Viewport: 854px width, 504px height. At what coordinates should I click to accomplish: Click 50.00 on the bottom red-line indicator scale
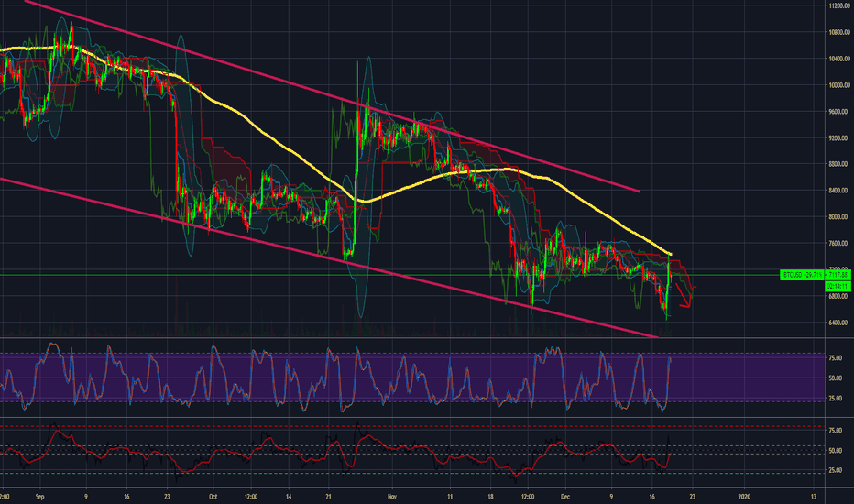click(x=836, y=451)
